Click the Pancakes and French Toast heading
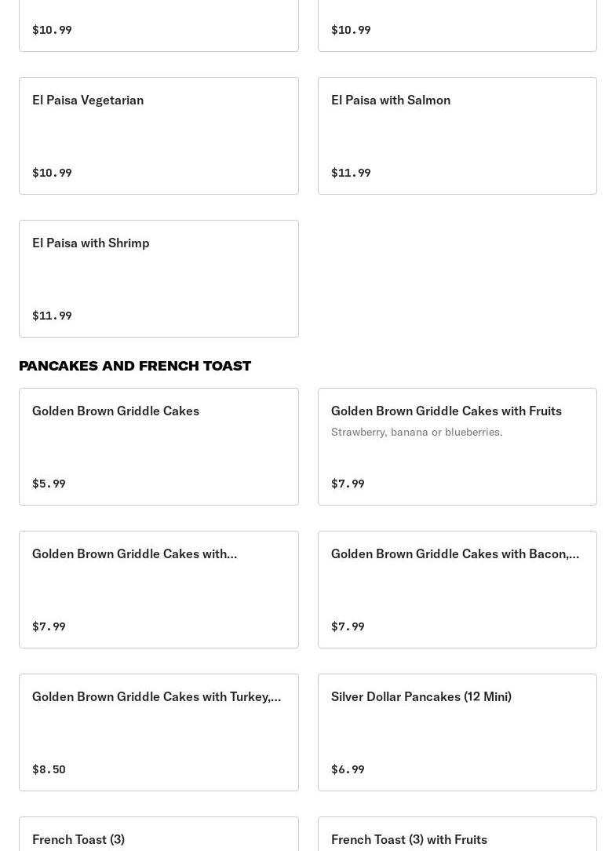 135,366
